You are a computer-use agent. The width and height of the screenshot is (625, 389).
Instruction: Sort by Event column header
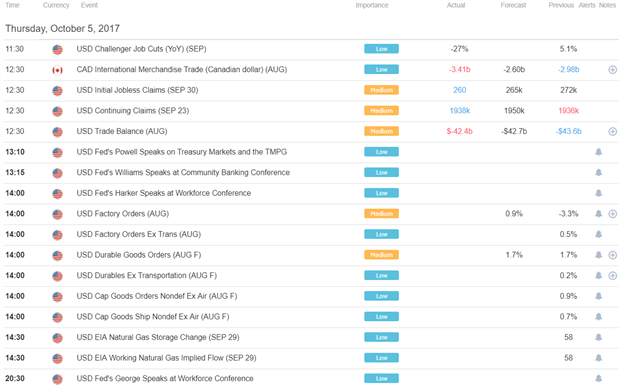pos(89,5)
